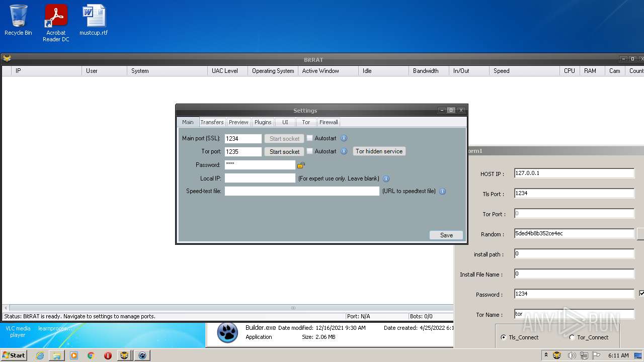644x362 pixels.
Task: Click info icon next to Tor port Autostart
Action: click(344, 151)
